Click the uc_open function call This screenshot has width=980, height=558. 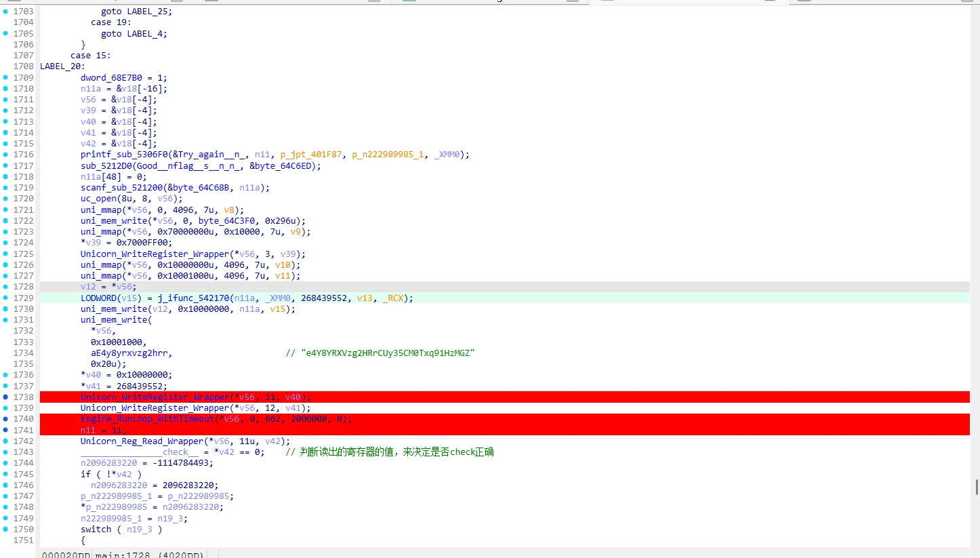98,198
